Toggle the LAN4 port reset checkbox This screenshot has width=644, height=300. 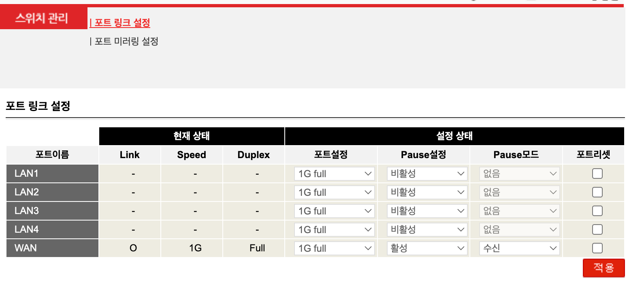(597, 229)
